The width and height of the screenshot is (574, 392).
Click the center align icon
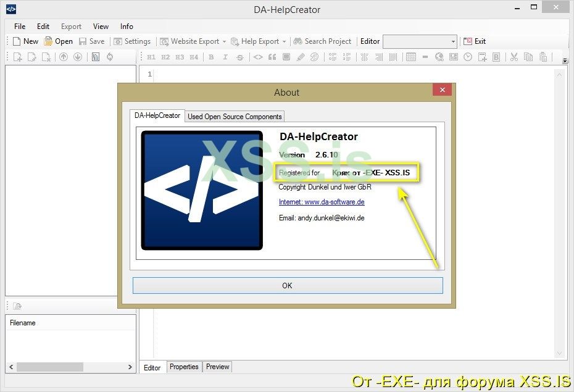[x=365, y=57]
